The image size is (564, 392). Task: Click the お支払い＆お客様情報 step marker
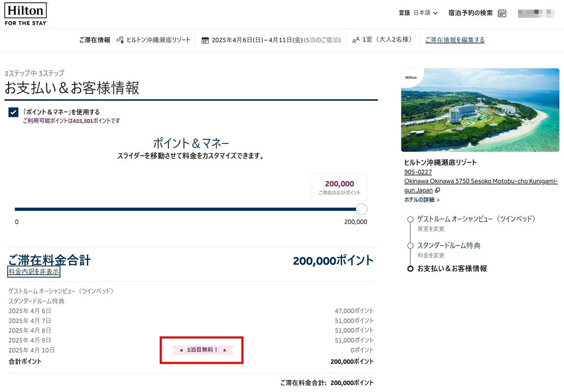410,269
